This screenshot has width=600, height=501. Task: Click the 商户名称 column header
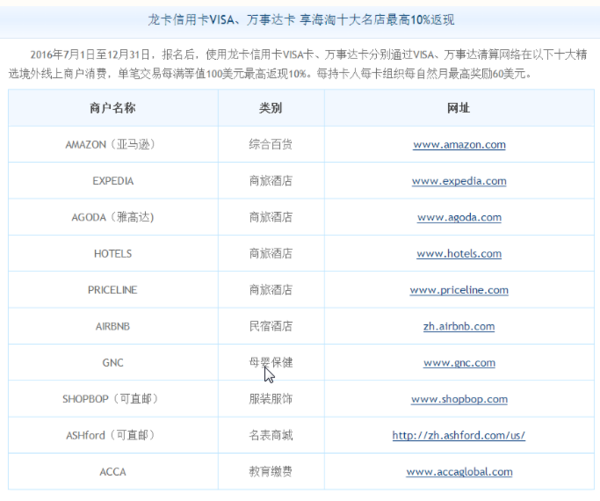click(x=113, y=108)
